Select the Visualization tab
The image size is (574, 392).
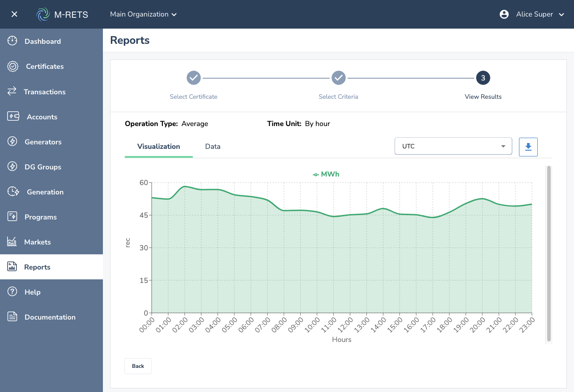click(158, 147)
